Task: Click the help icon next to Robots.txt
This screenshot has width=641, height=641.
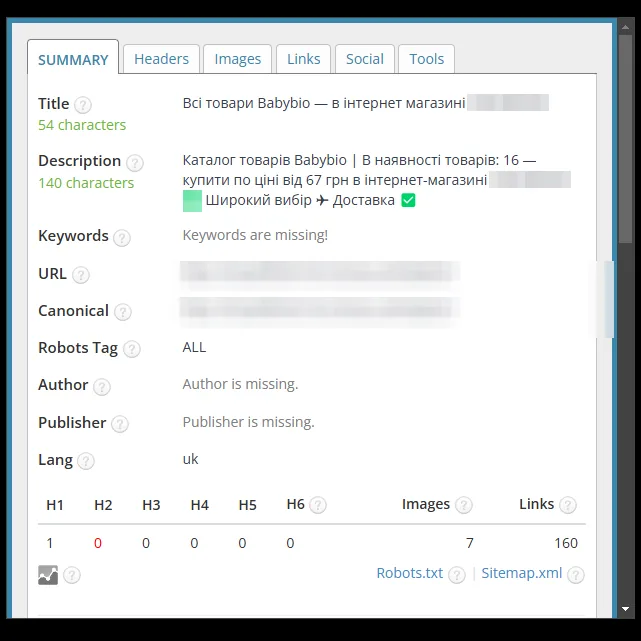Action: (x=457, y=575)
